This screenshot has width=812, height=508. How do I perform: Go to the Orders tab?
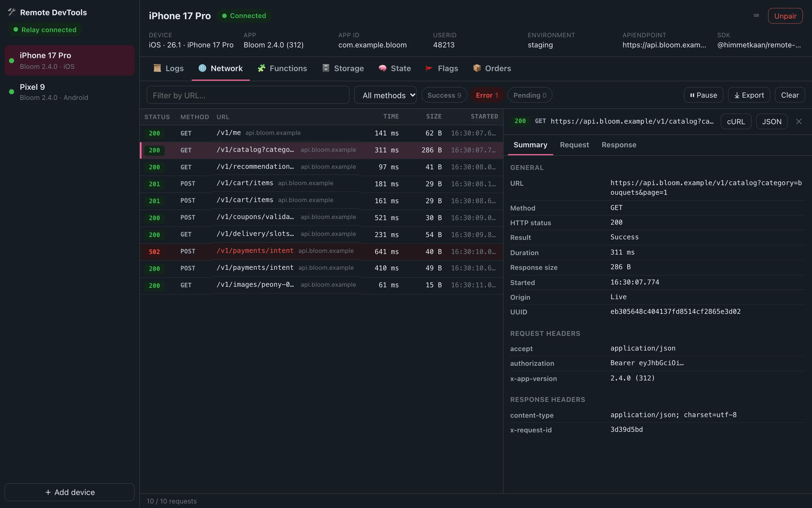coord(492,69)
